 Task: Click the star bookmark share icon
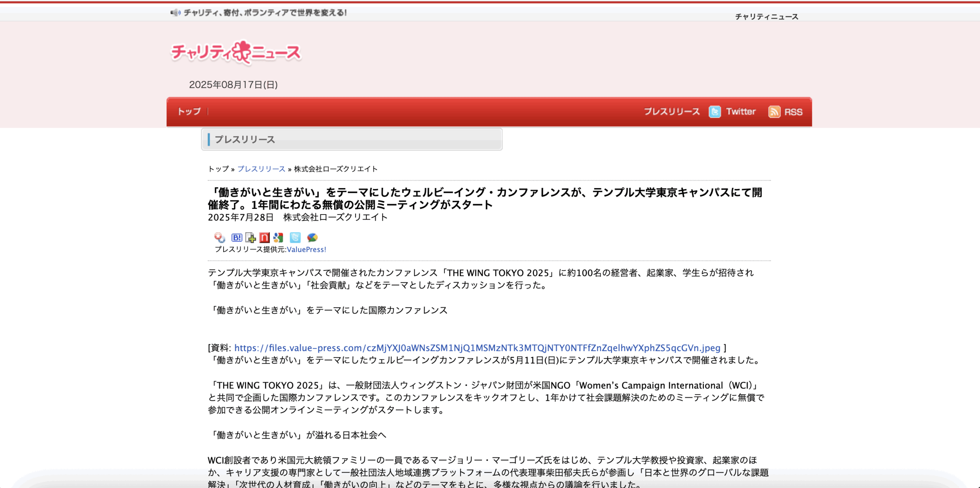220,237
